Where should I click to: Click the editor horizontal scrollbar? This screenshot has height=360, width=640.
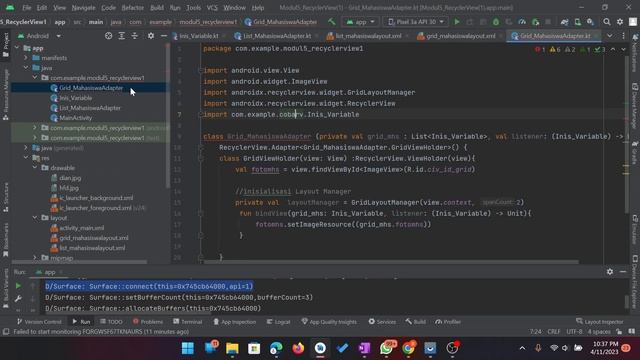click(391, 262)
